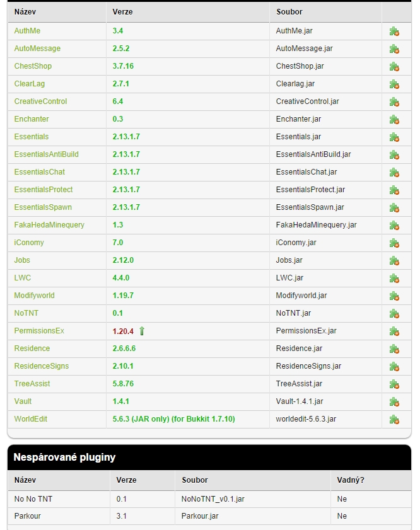The image size is (420, 530).
Task: Click the plugin icon beside iConomy.jar
Action: (x=394, y=243)
